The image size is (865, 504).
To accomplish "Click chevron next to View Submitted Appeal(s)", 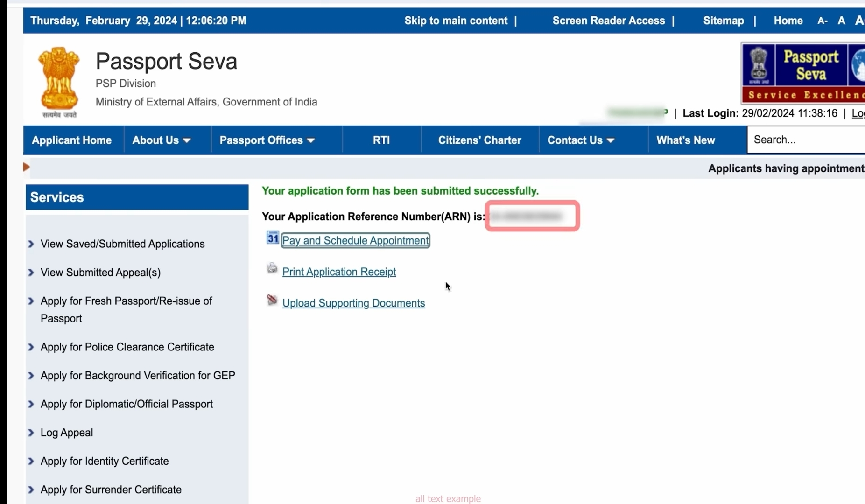I will tap(31, 273).
